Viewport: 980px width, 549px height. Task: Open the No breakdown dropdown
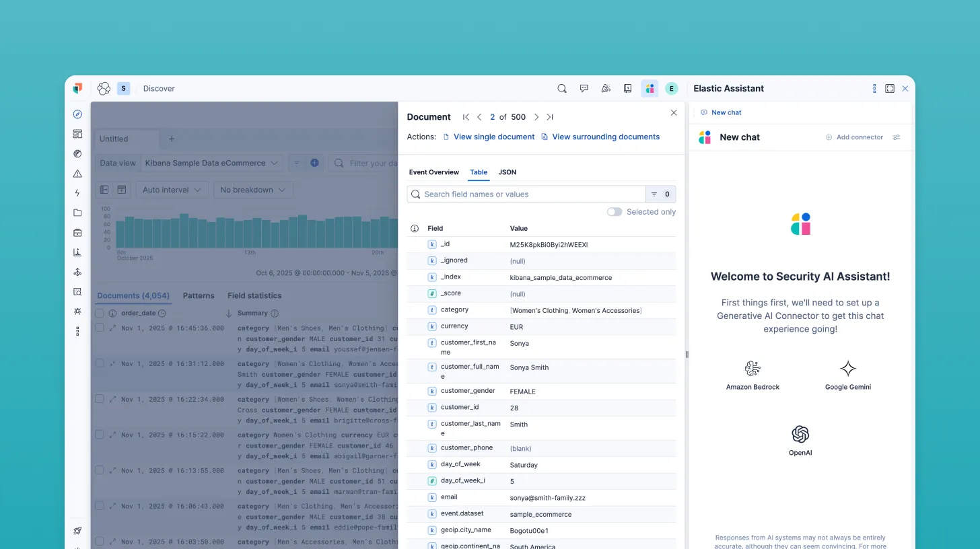point(252,190)
